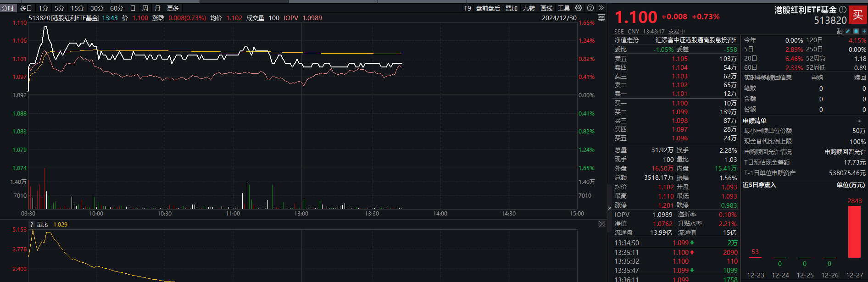Click 涨停 limit-up price 1.201

tap(666, 205)
